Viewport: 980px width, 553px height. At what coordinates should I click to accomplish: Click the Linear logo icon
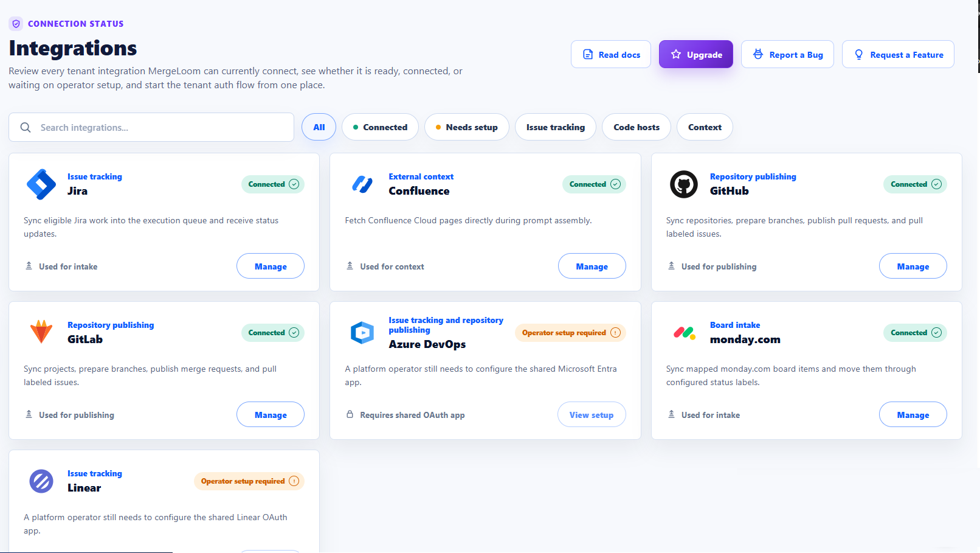(x=41, y=481)
